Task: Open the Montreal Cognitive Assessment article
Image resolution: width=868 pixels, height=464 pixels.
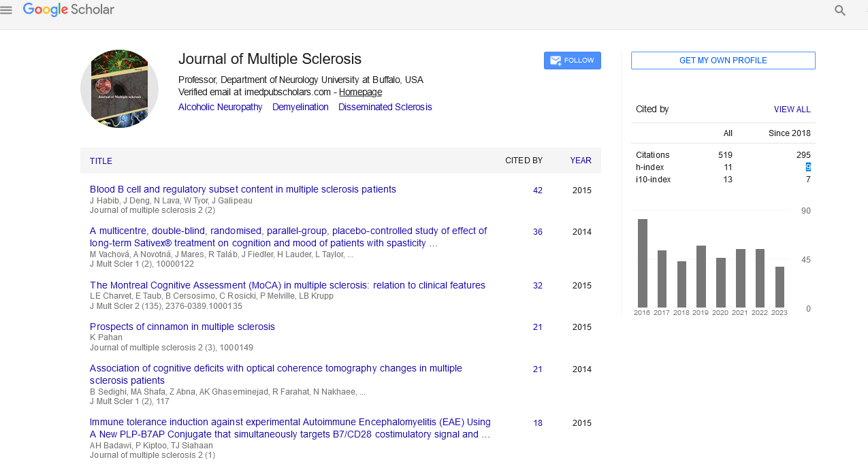Action: (287, 285)
